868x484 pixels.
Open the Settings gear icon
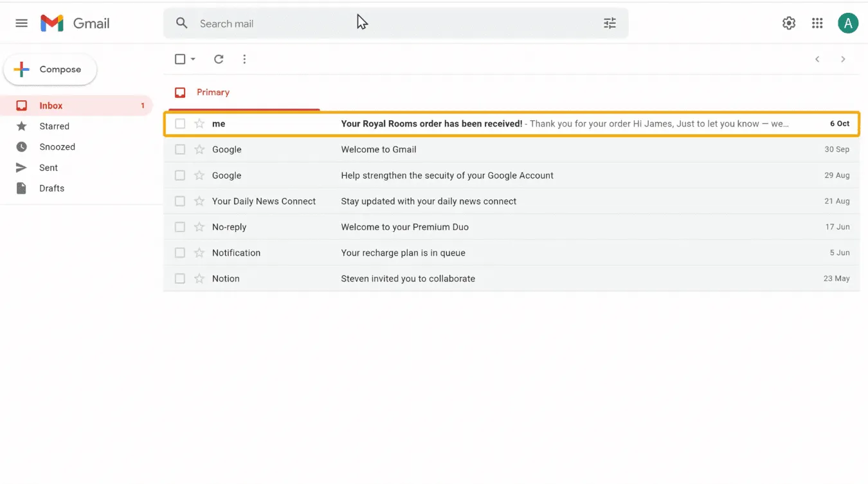(x=789, y=23)
